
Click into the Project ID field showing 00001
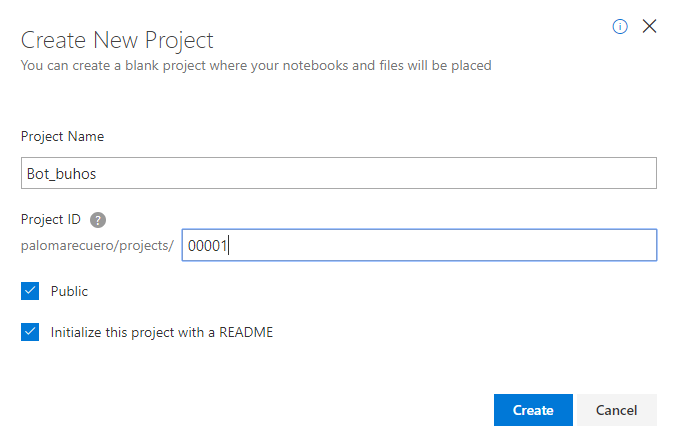point(419,245)
